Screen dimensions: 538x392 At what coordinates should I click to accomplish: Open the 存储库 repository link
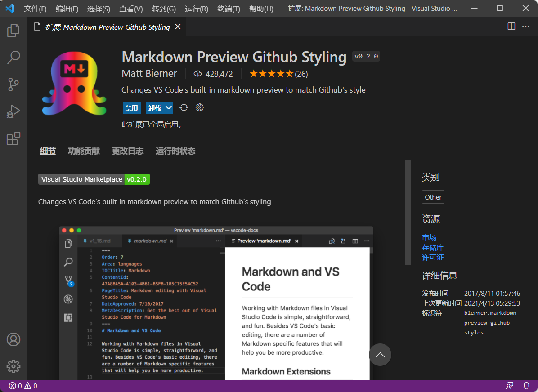pos(433,247)
